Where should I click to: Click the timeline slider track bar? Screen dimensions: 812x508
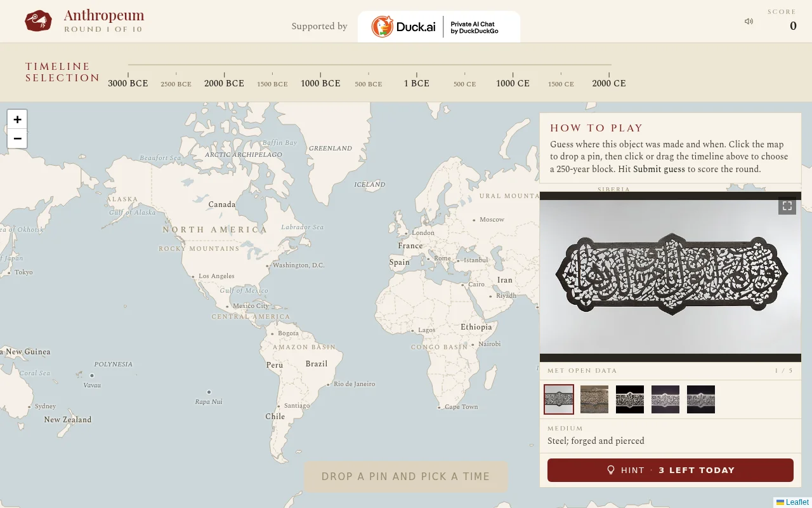(x=369, y=65)
